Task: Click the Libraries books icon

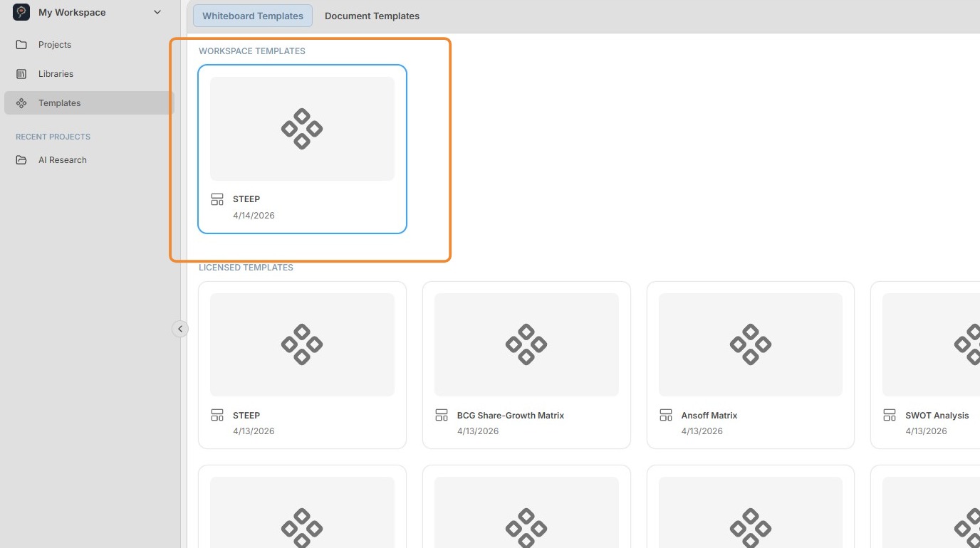Action: tap(21, 74)
